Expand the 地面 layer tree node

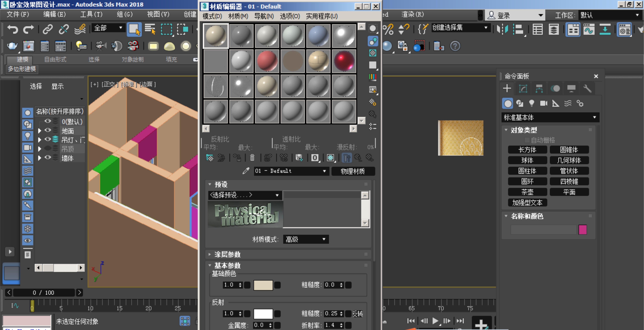point(39,131)
